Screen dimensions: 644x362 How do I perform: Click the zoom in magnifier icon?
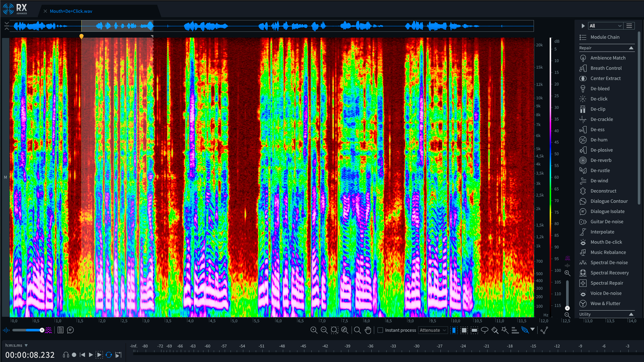(314, 330)
